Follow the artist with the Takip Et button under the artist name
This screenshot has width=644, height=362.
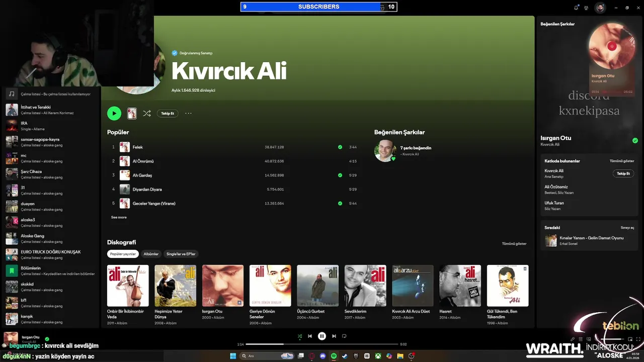(x=168, y=114)
